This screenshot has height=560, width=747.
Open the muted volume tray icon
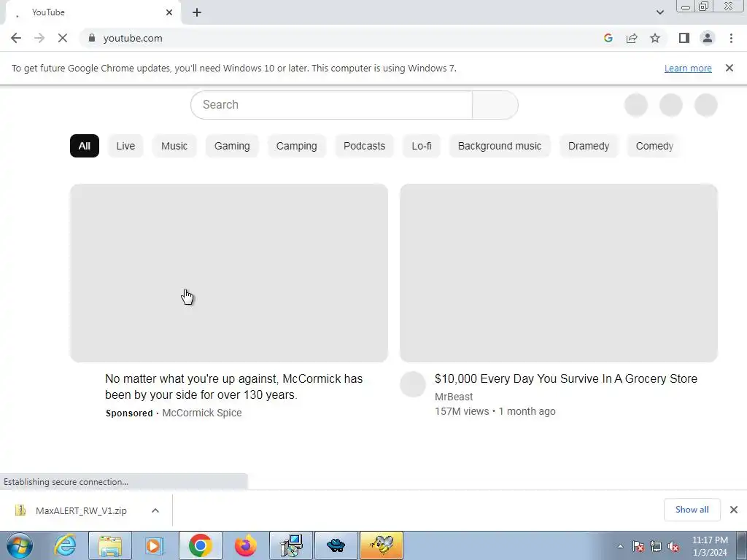pos(673,546)
